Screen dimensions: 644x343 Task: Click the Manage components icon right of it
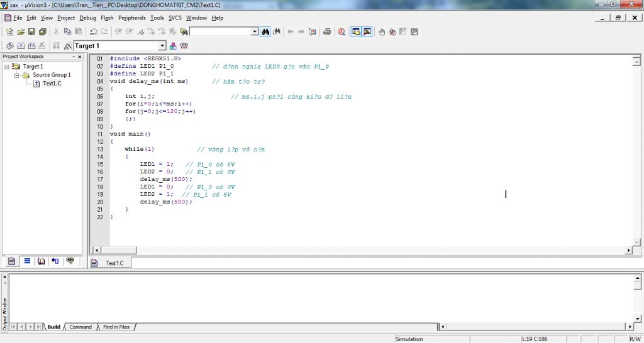tap(184, 45)
